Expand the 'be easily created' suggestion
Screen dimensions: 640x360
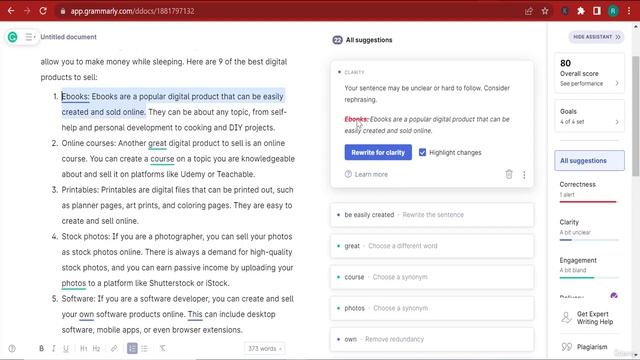coord(432,215)
